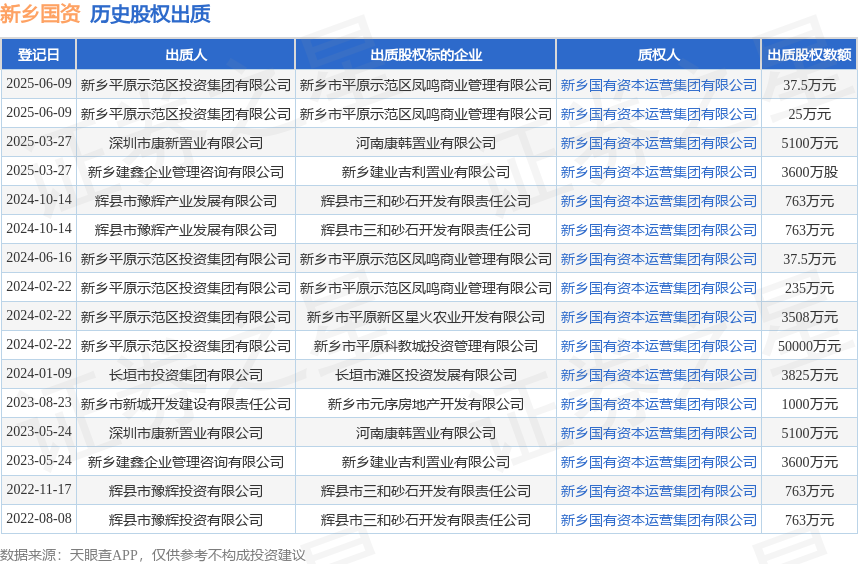Click the amount 3825万元
This screenshot has width=858, height=564.
click(x=809, y=375)
